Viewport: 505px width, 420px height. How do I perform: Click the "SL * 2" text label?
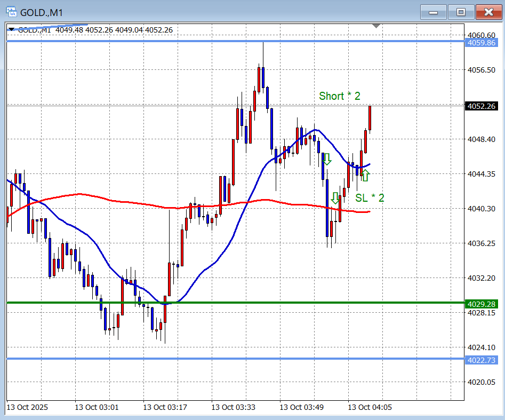370,198
